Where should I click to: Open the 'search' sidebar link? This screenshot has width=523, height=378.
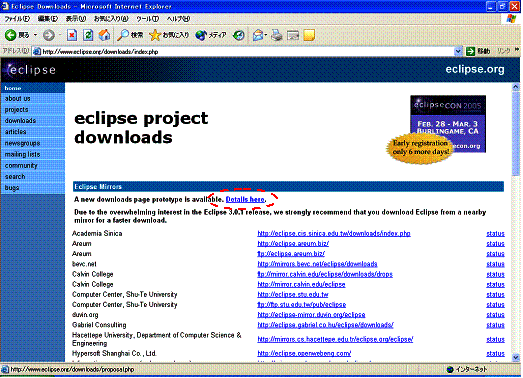pos(15,176)
